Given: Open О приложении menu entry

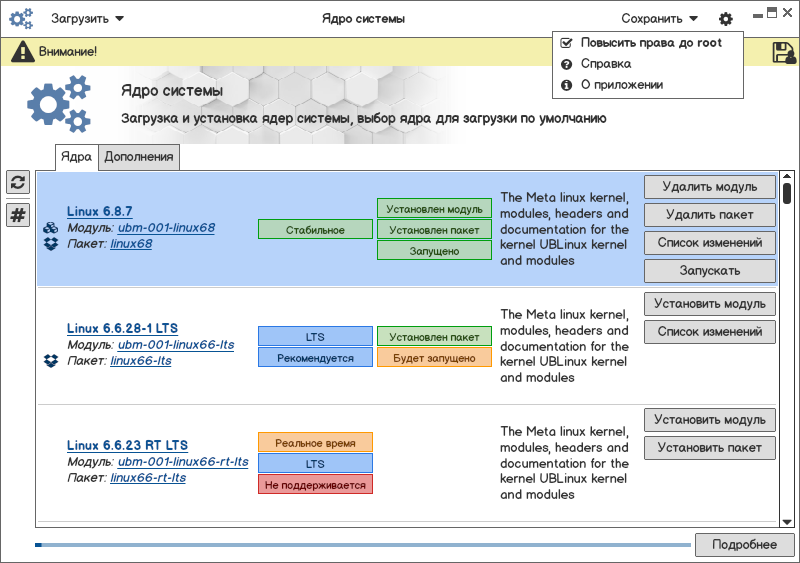Looking at the screenshot, I should [x=621, y=85].
